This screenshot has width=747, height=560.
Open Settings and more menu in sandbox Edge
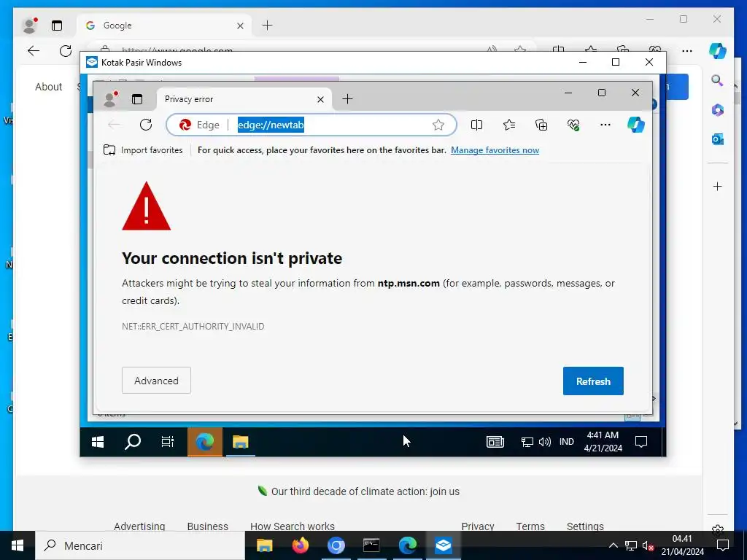pyautogui.click(x=605, y=125)
